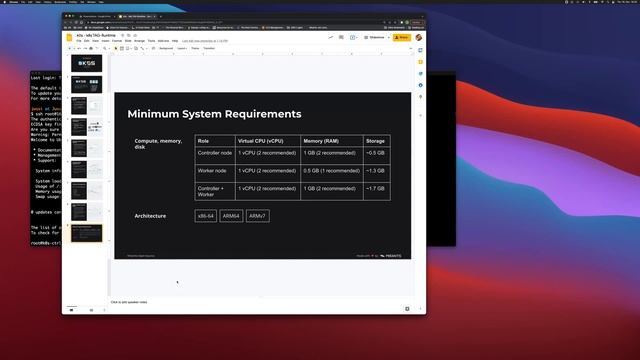Click the Move to folder icon
This screenshot has width=640, height=360.
click(x=129, y=36)
